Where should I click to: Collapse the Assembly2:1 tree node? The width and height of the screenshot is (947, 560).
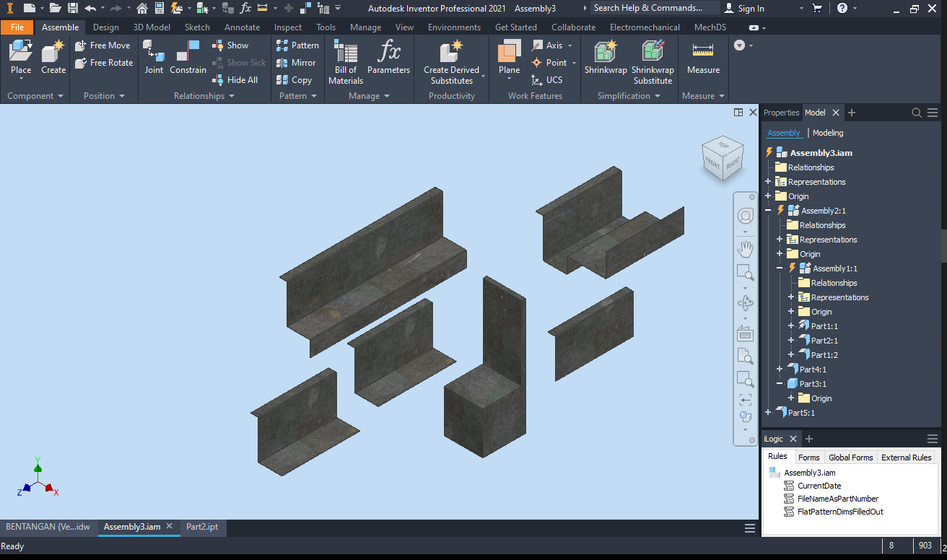(768, 211)
